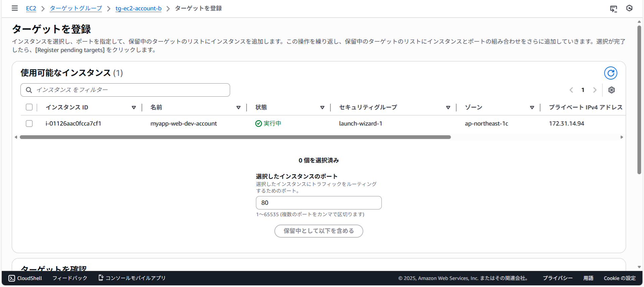Viewport: 644px width, 287px height.
Task: Sort by セキュリティグループ column arrow
Action: pyautogui.click(x=448, y=107)
